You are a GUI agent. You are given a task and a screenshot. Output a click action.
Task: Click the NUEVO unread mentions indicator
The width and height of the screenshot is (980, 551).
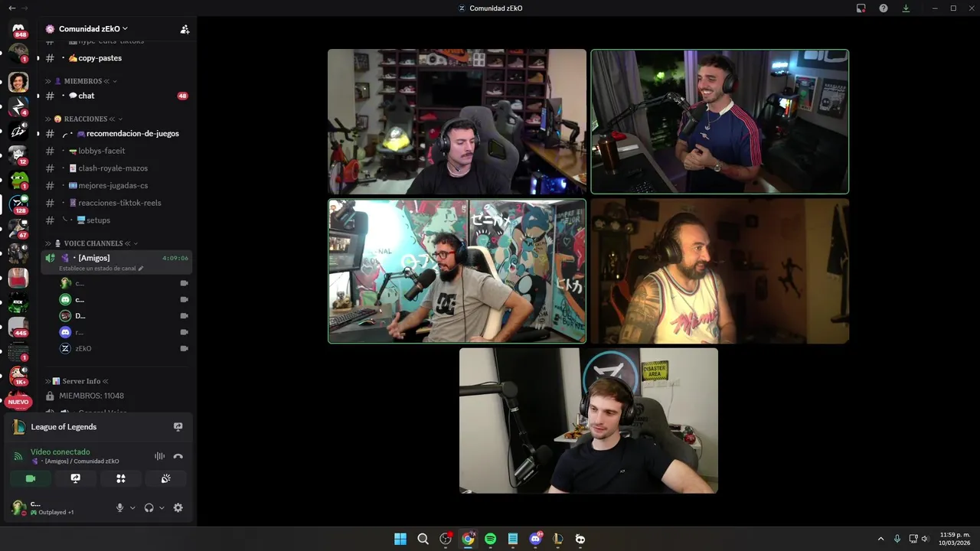click(x=18, y=402)
